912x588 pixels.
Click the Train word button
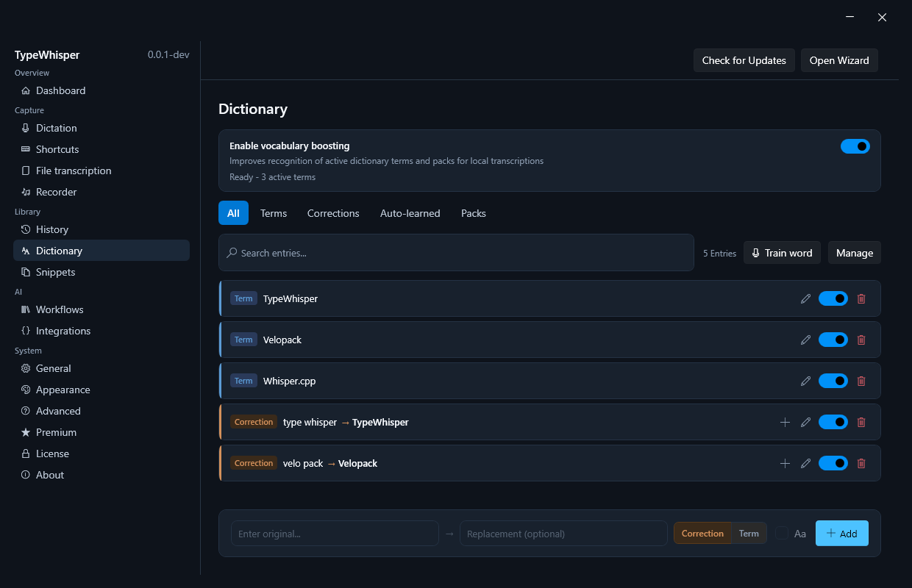(x=782, y=253)
